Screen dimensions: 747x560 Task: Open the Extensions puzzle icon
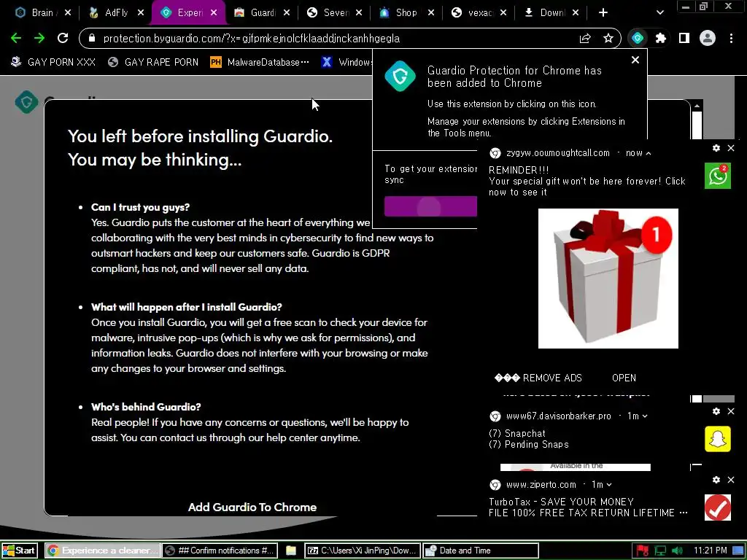[661, 38]
